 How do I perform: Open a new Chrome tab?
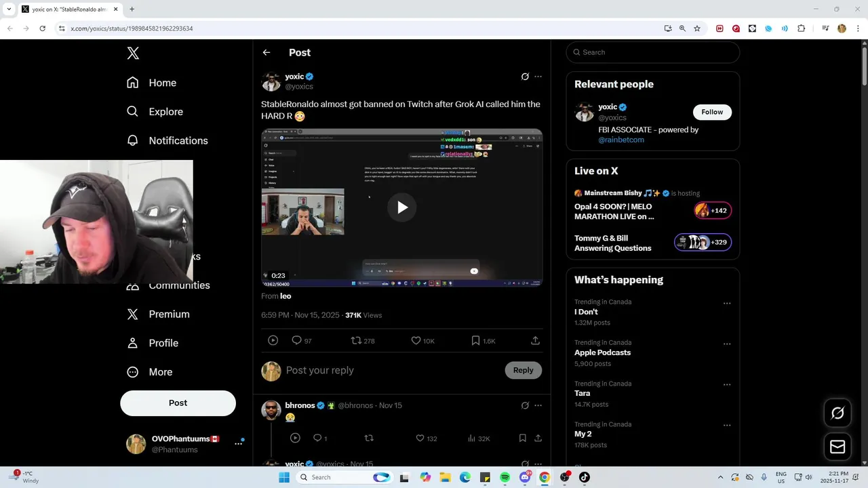pyautogui.click(x=132, y=9)
